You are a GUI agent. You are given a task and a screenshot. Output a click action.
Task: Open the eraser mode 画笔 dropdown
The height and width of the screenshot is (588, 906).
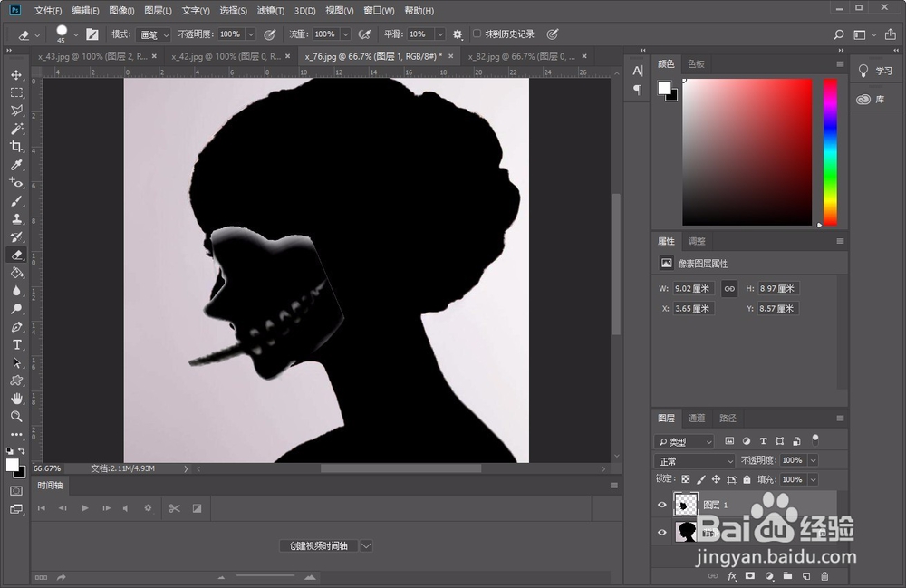(154, 34)
